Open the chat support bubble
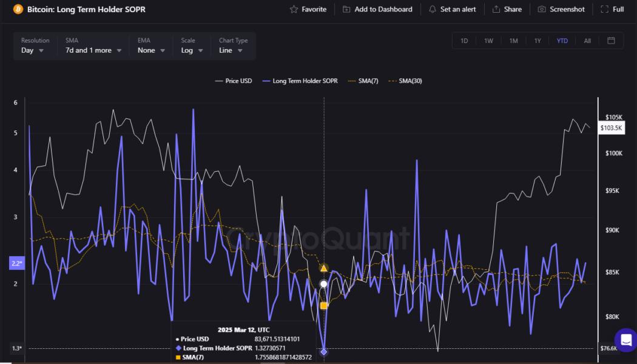The width and height of the screenshot is (637, 364). tap(624, 341)
